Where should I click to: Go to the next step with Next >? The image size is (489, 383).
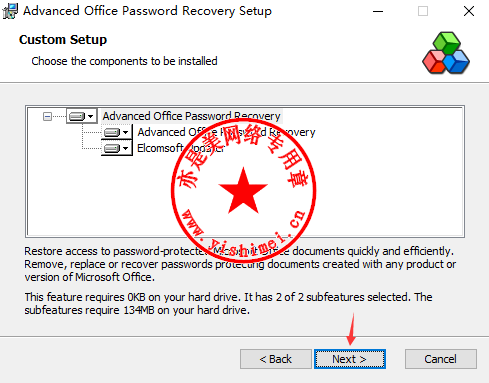(350, 359)
